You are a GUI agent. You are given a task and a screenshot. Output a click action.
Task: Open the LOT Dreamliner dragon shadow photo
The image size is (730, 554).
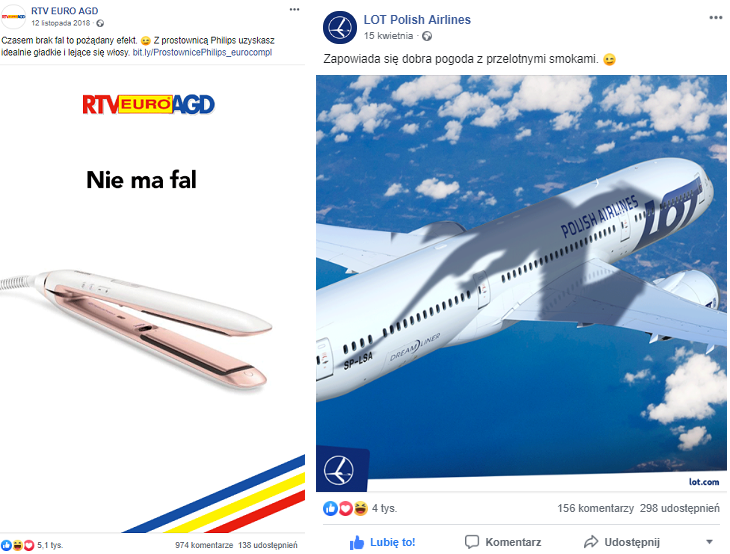(521, 284)
